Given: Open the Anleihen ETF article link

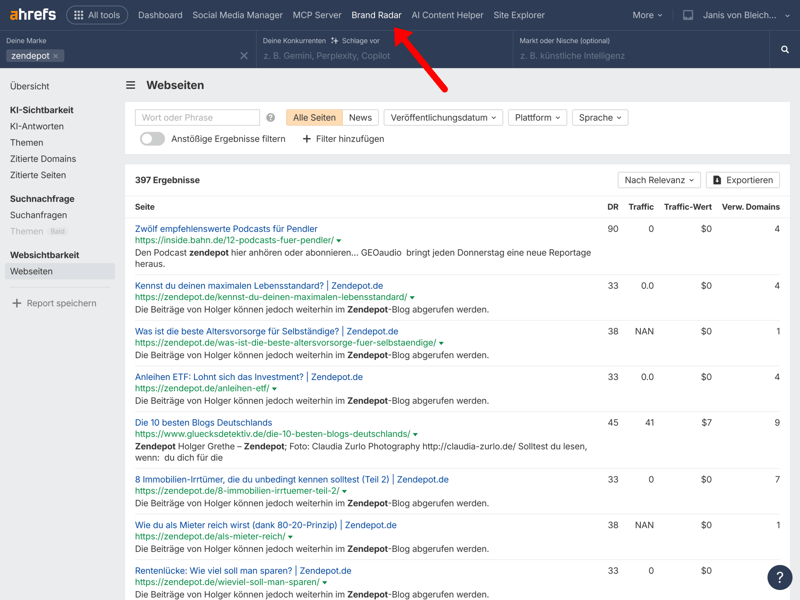Looking at the screenshot, I should coord(248,377).
